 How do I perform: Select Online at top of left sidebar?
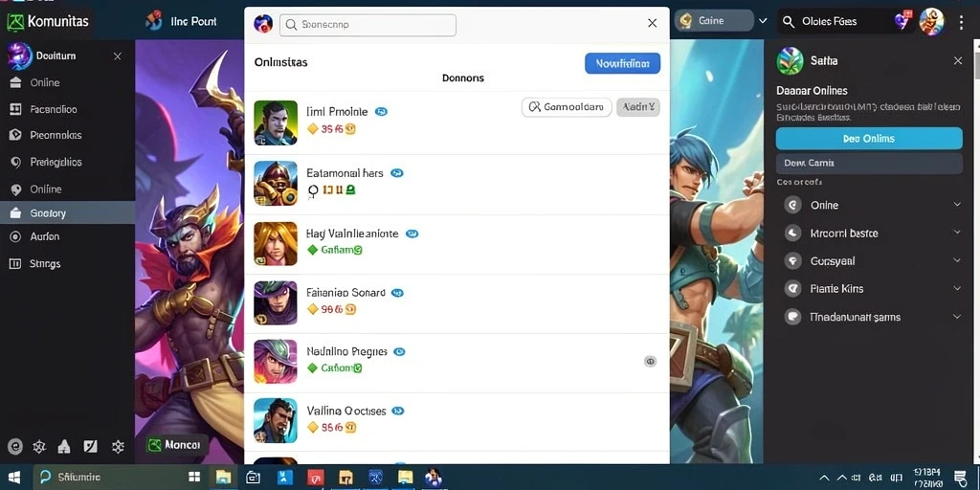(x=68, y=82)
